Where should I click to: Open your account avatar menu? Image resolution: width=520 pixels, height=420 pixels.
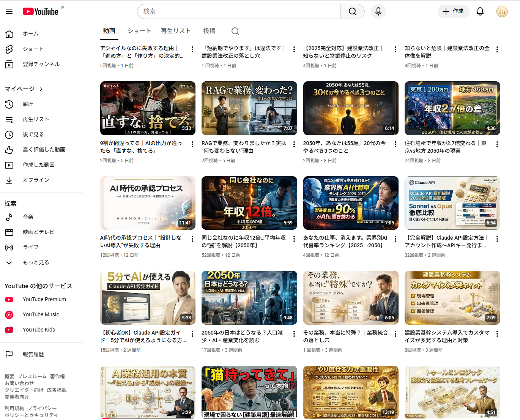tap(502, 11)
